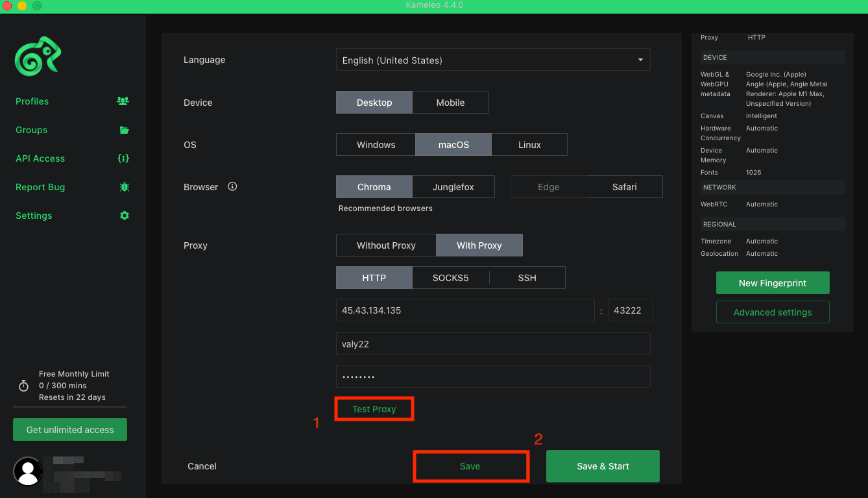The image size is (868, 498).
Task: Open API Access via curly-braces icon
Action: (x=124, y=158)
